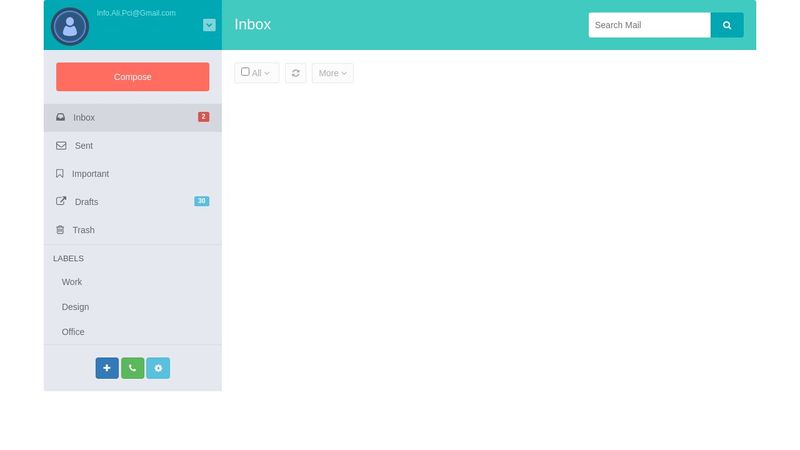Click the Info.Ali.Pci@Gmail.com address
The height and width of the screenshot is (450, 800).
click(x=136, y=13)
